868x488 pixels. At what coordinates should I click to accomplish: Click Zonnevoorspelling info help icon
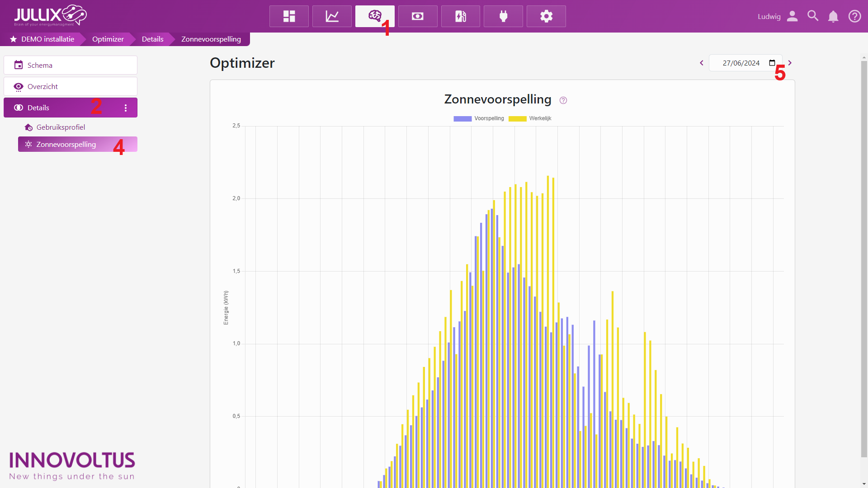[563, 100]
